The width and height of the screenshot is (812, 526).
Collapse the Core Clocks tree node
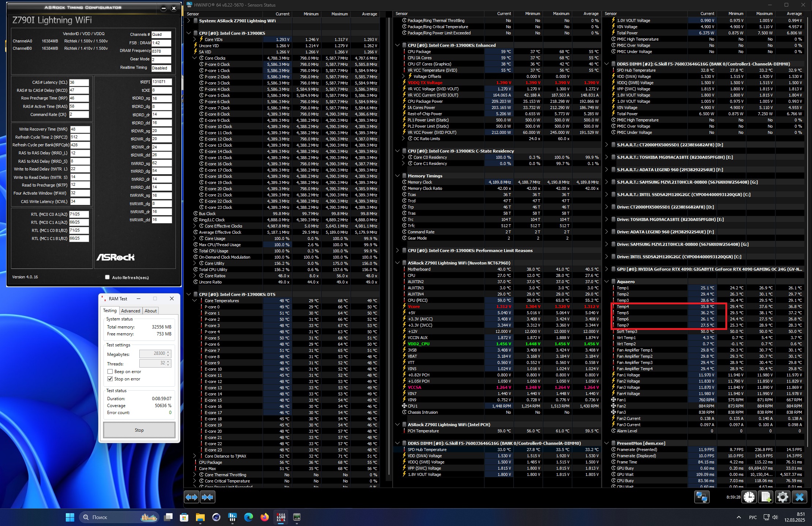pyautogui.click(x=194, y=58)
